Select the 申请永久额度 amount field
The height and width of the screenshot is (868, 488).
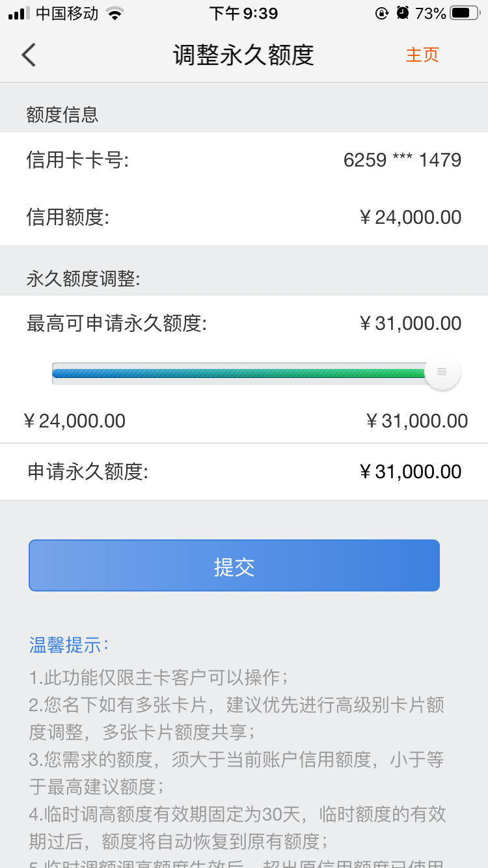244,472
